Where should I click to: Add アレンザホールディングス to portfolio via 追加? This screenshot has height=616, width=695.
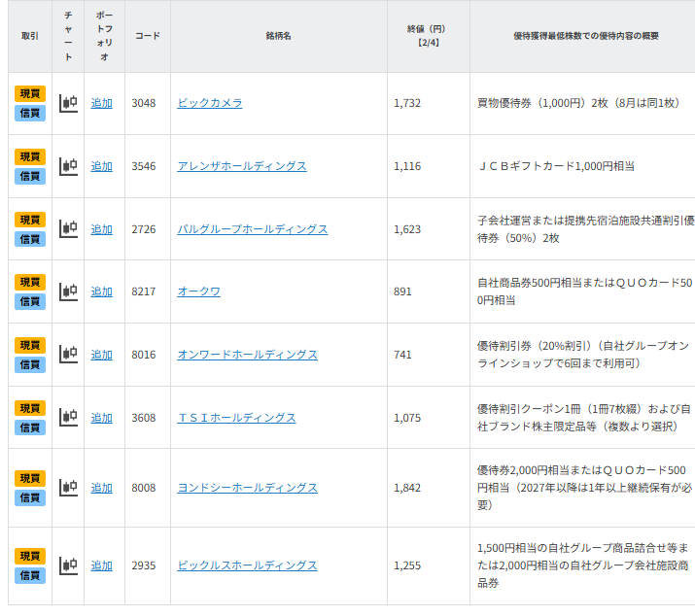click(101, 166)
